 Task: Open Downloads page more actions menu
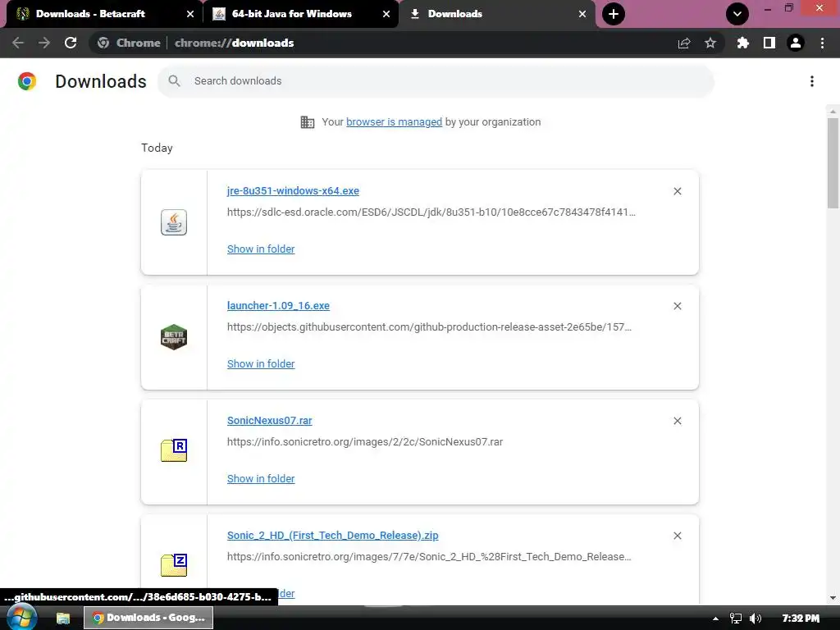click(x=812, y=81)
